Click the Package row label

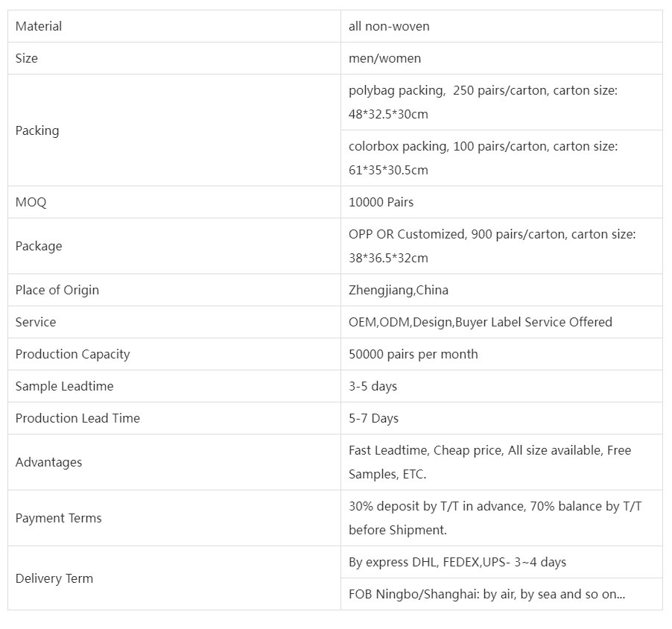pyautogui.click(x=39, y=246)
